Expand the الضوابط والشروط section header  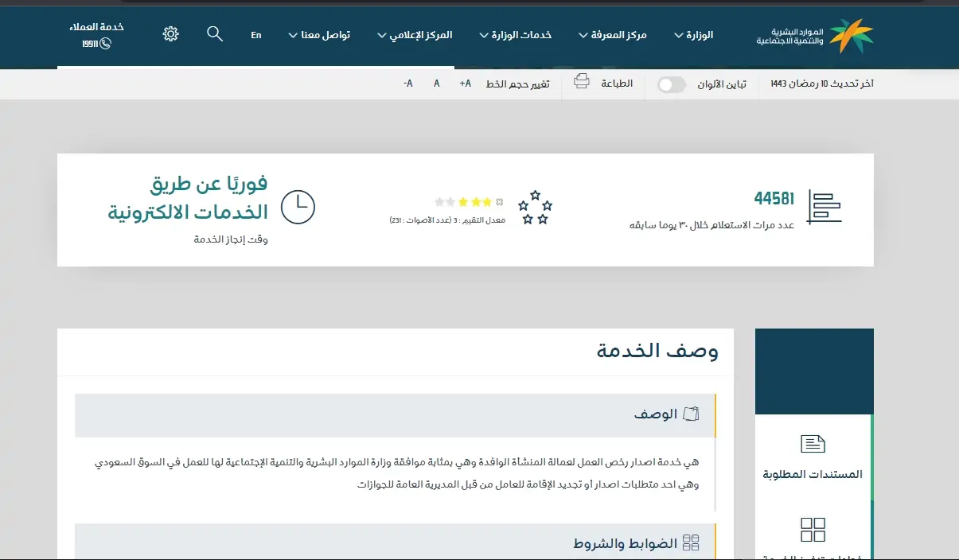pyautogui.click(x=396, y=543)
